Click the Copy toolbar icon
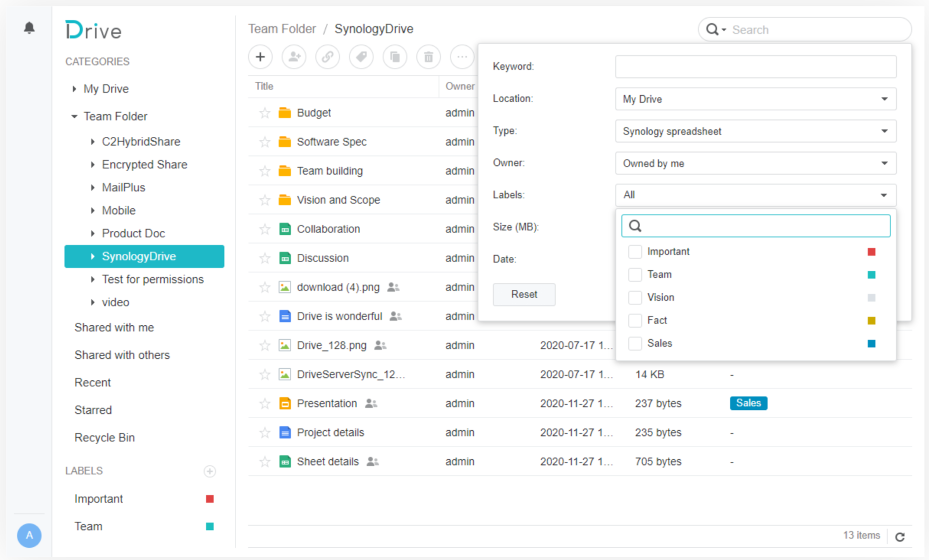 [x=395, y=57]
